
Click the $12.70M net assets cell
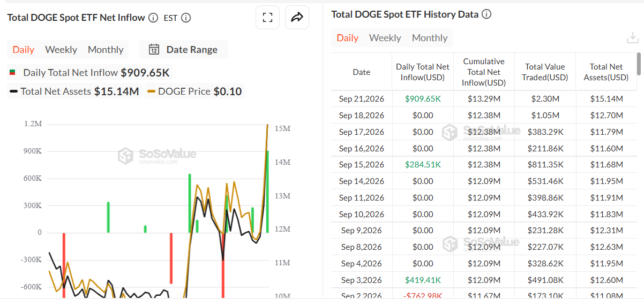[x=606, y=116]
